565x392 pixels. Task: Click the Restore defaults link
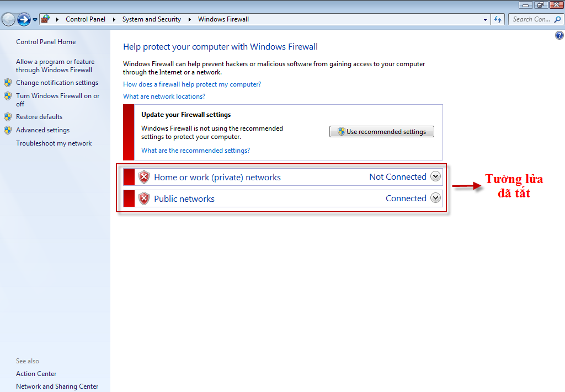click(39, 117)
